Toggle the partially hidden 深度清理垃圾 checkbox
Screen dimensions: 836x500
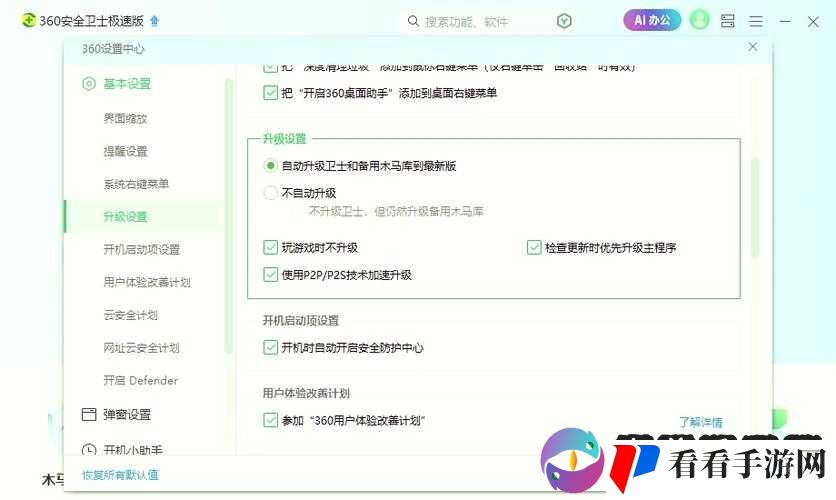coord(270,68)
